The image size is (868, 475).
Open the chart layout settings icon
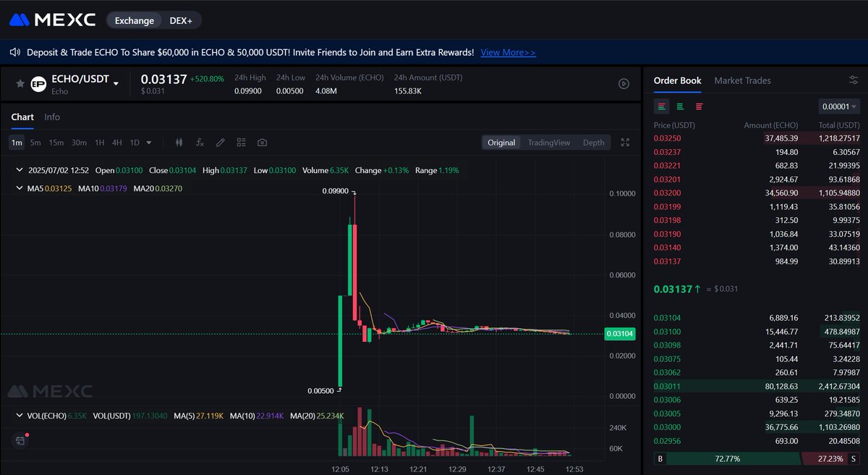pos(242,143)
